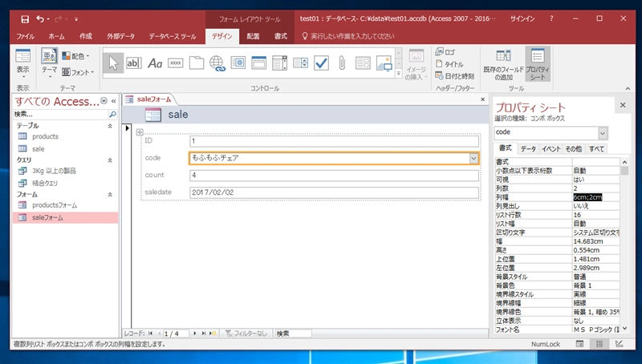Click the タイトル button

point(449,64)
